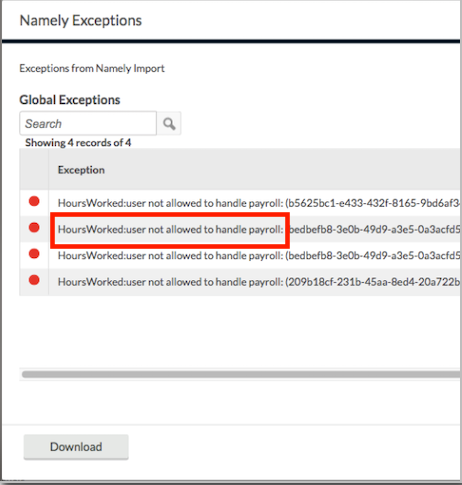The height and width of the screenshot is (485, 462).
Task: Click 'Exceptions from Namely Import' text
Action: point(92,68)
